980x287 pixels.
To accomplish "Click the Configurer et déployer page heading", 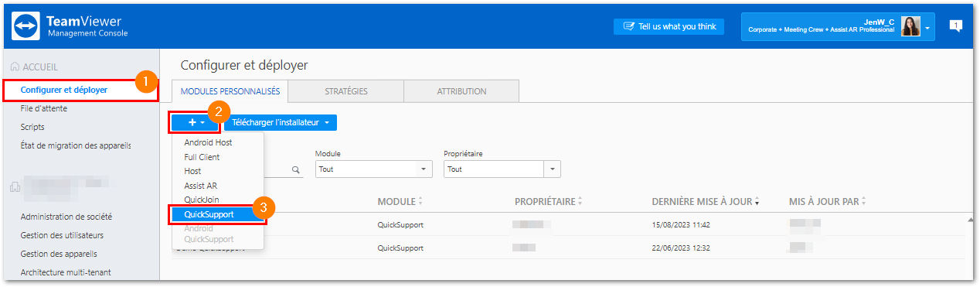I will click(x=244, y=65).
